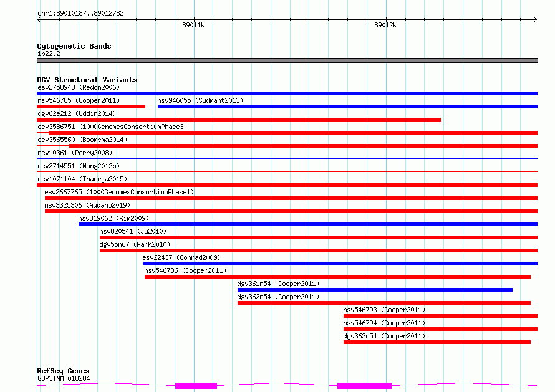Screen dimensions: 555x392
Task: Select nsv1071104 (Thareja2015) variant label
Action: coord(82,179)
